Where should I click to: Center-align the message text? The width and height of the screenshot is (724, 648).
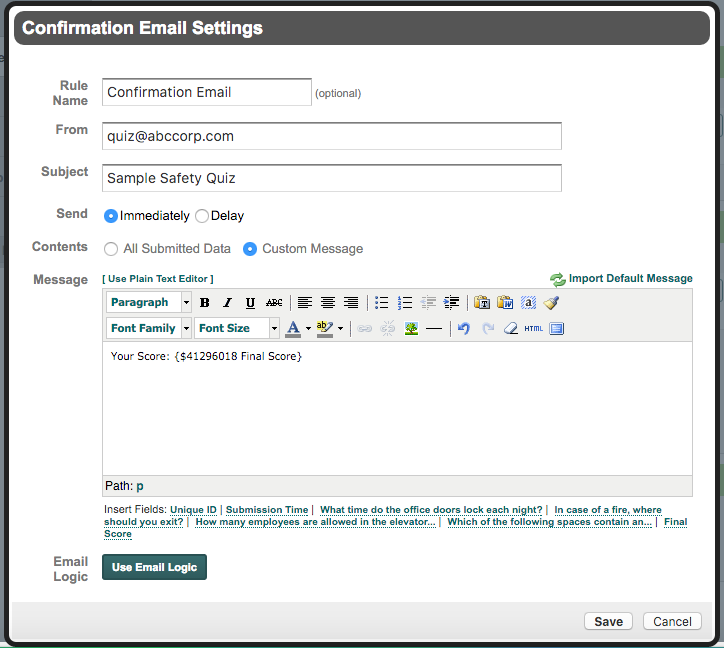pos(328,303)
